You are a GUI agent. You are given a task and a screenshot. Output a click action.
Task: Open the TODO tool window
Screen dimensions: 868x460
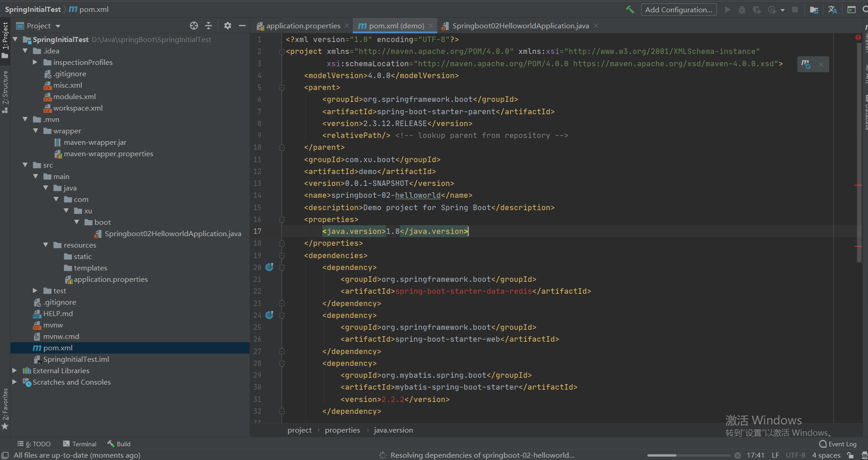coord(34,444)
